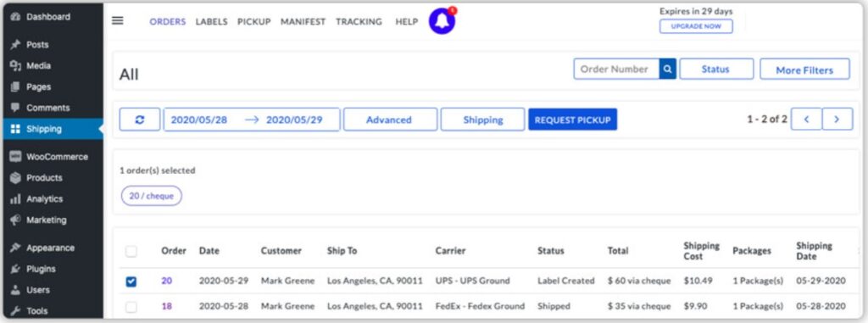Click the refresh orders icon button

[x=140, y=120]
